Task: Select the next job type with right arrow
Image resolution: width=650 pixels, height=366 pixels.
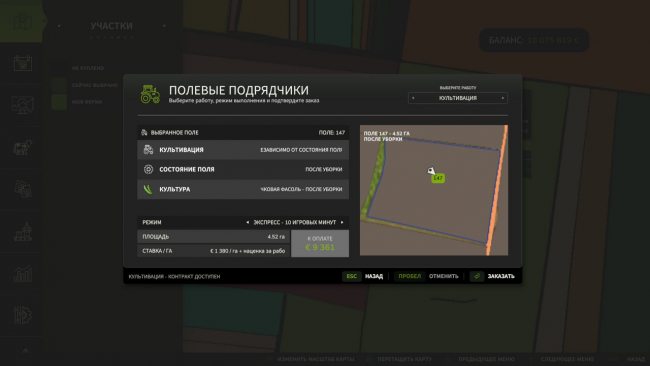Action: 503,98
